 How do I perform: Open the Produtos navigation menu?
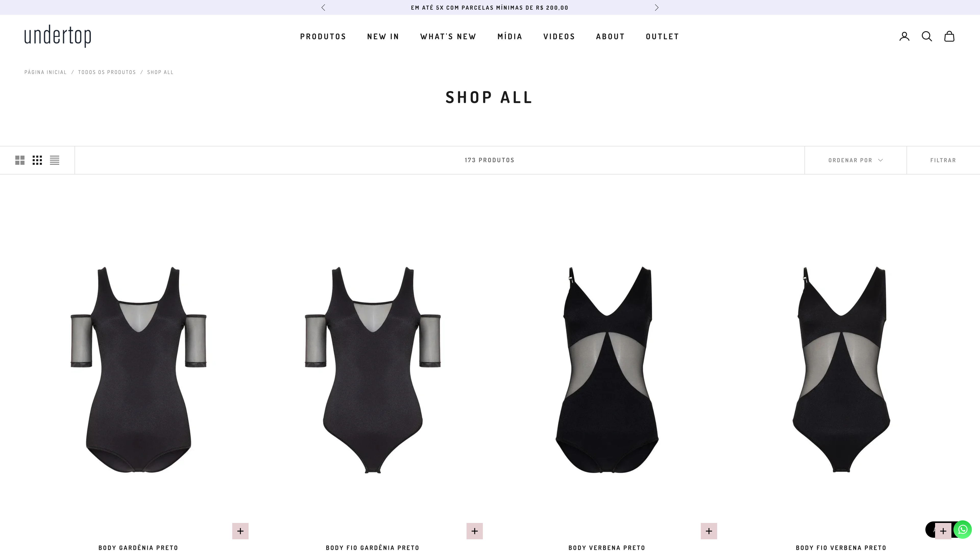[x=323, y=36]
